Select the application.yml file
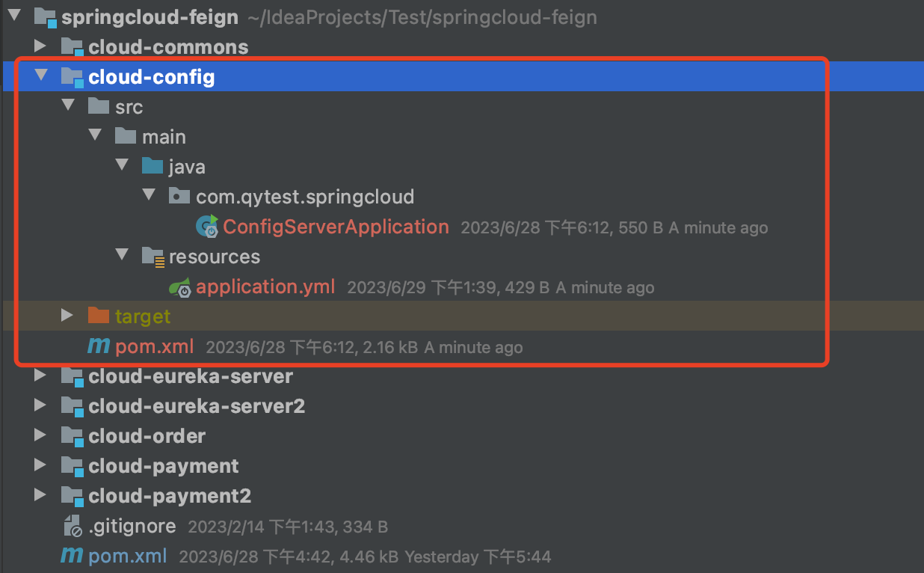The width and height of the screenshot is (924, 573). [x=265, y=286]
